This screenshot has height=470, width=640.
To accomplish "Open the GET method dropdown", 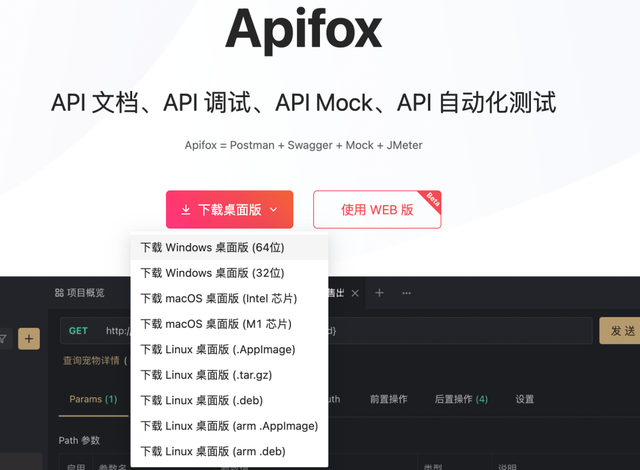I will (x=78, y=330).
